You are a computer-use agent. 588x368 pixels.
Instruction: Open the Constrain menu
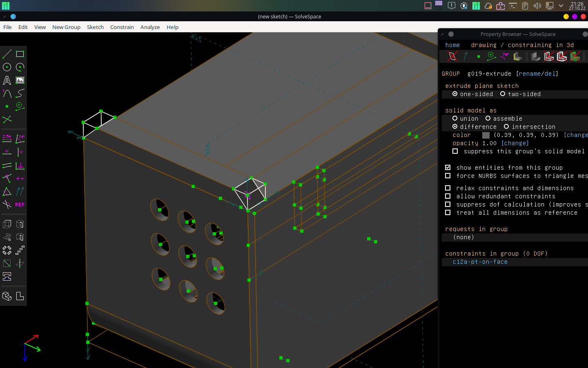point(122,27)
